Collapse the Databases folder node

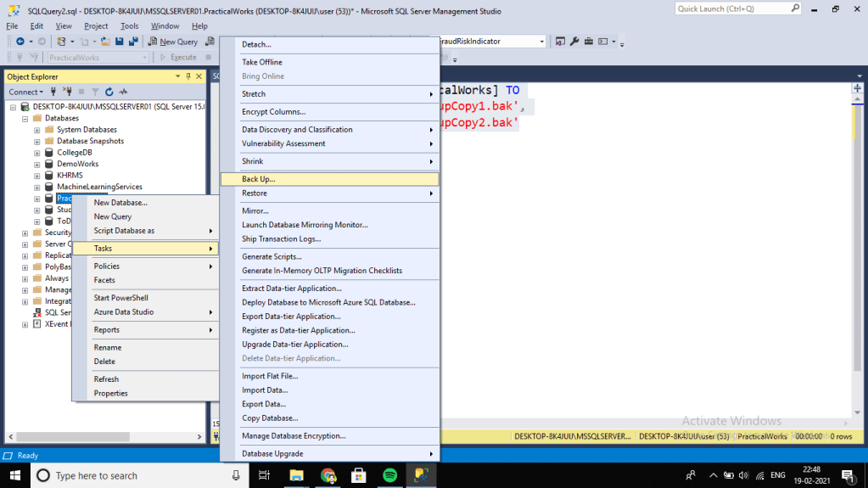click(x=25, y=119)
